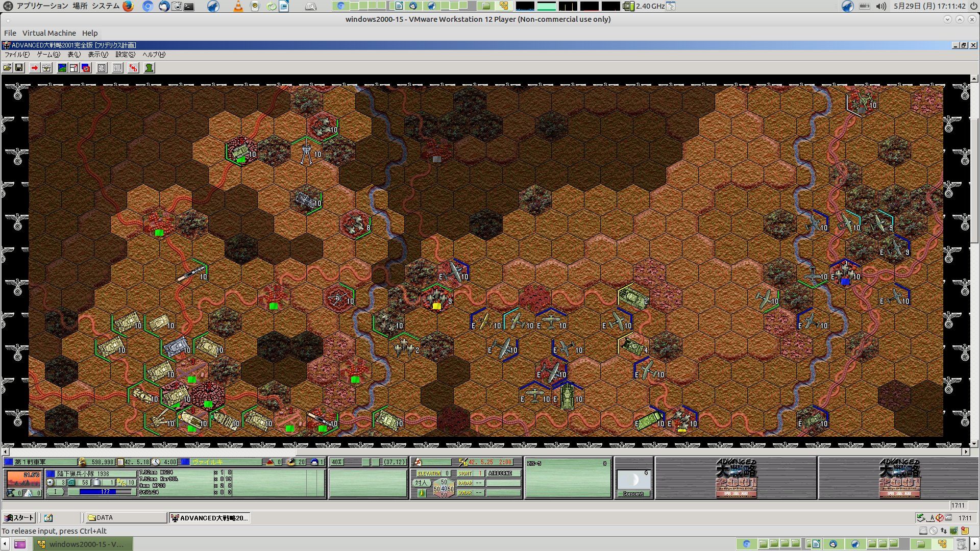Click the 598,998 funds value
The height and width of the screenshot is (551, 980).
coord(102,462)
